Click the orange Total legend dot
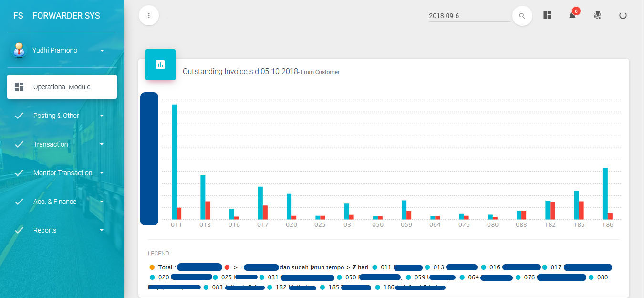Screen dimensions: 644x298 pyautogui.click(x=152, y=267)
